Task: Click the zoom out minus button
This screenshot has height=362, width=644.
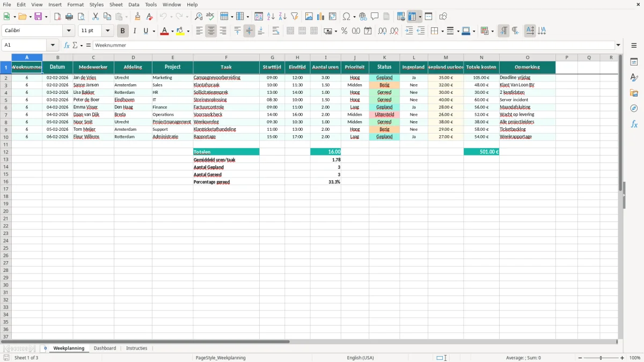Action: tap(579, 358)
